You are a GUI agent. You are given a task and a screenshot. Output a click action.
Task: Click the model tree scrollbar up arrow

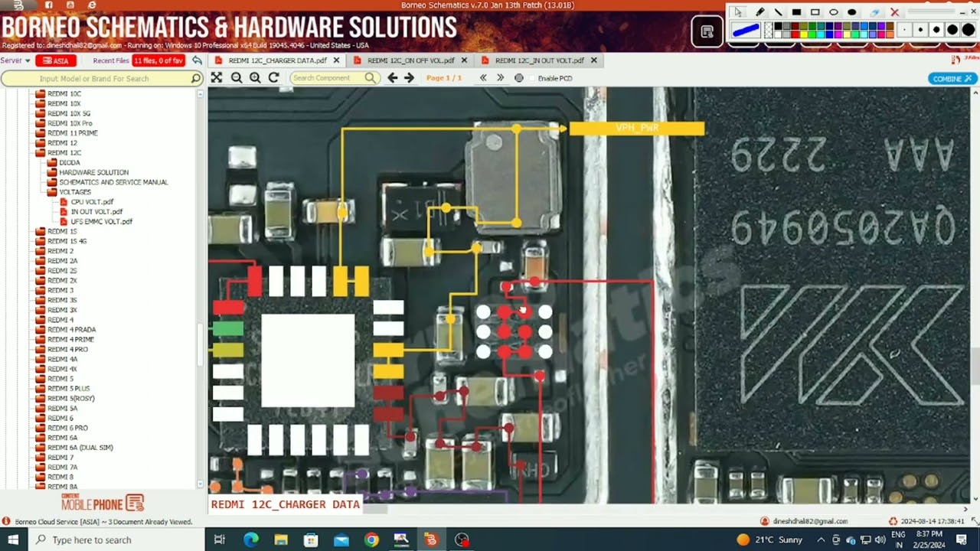[x=201, y=93]
